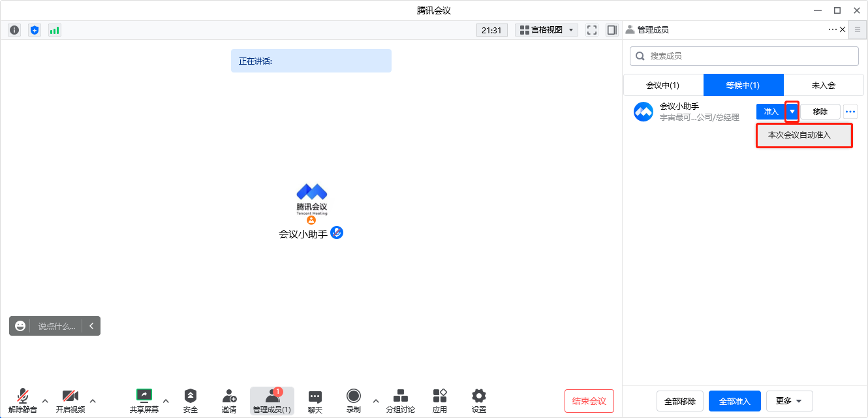Choose 本次会议自动准入 menu item

pos(804,135)
